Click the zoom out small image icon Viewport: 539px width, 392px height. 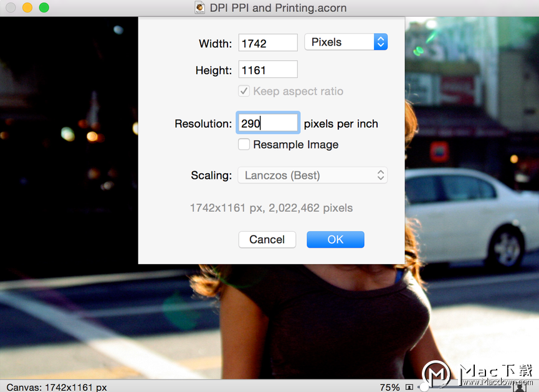coord(409,387)
